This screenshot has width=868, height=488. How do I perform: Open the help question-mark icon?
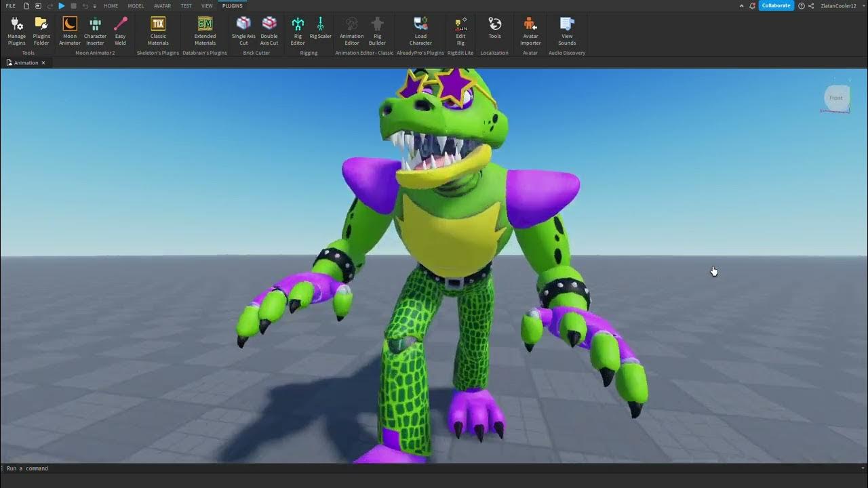point(802,5)
